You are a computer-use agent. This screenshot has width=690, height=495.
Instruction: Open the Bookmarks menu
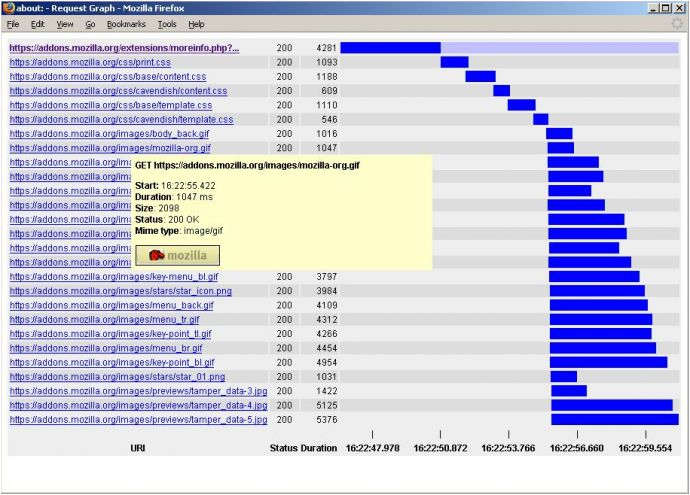(x=126, y=24)
